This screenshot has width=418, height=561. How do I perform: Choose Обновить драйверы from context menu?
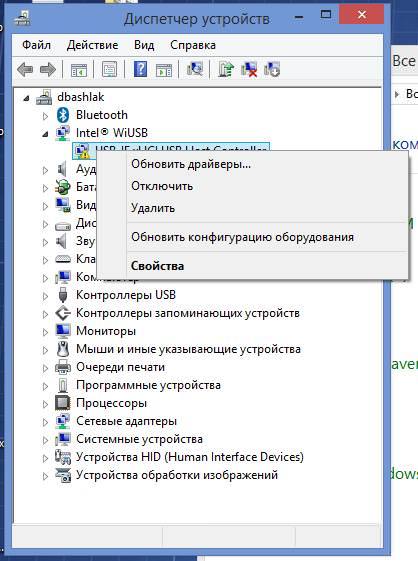[191, 164]
